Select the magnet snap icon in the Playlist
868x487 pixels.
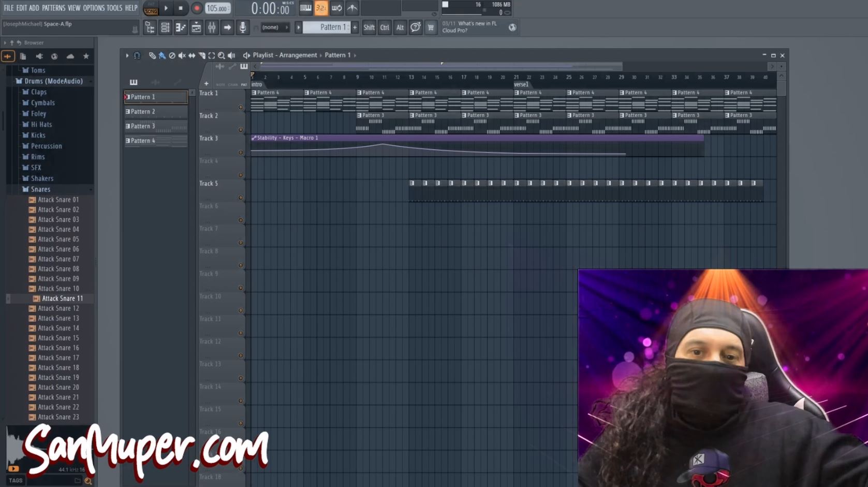[137, 55]
